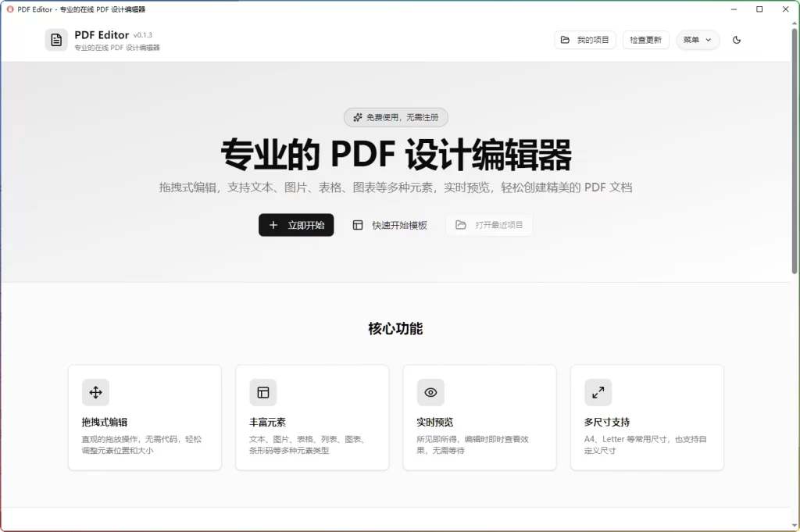Open 我的项目 from the top bar
The height and width of the screenshot is (532, 800).
[x=584, y=40]
